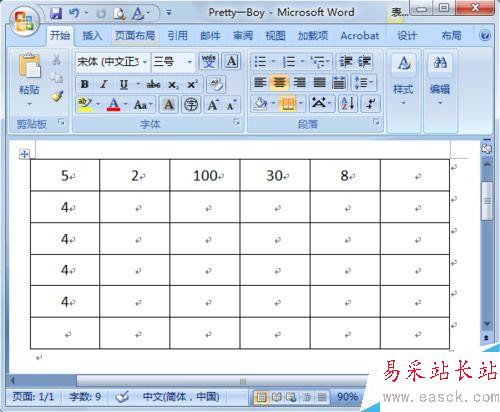
Task: Toggle italic formatting
Action: coord(104,84)
